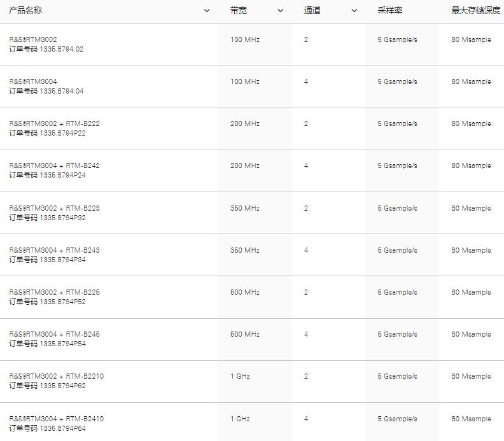
Task: Open the 通道 filter dropdown chevron
Action: (354, 11)
